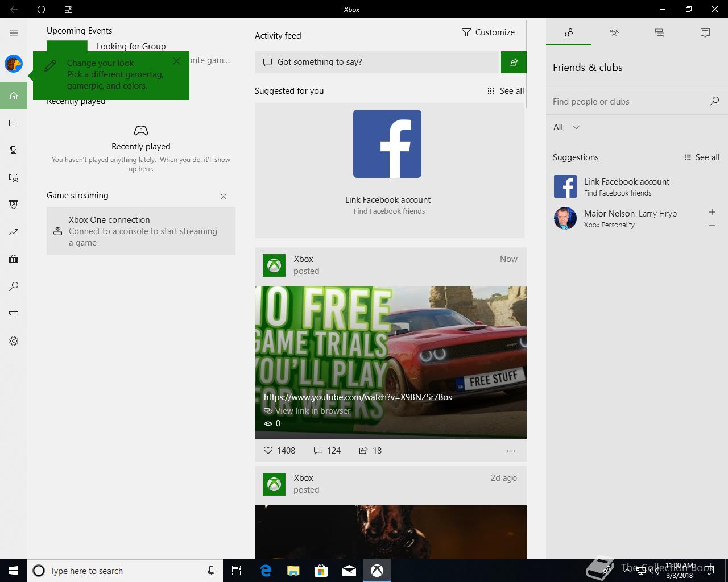Screen dimensions: 728x582
Task: Click the taskbar search box
Action: pos(125,571)
